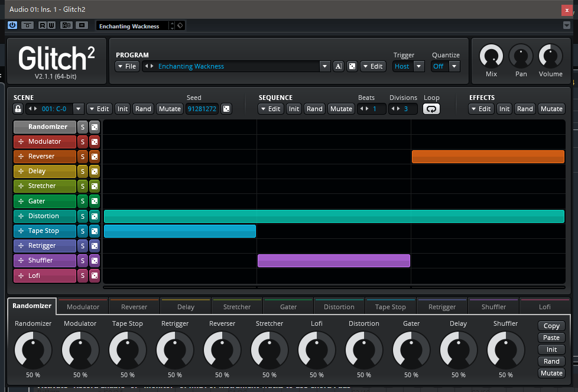
Task: Click the Shuffler move handle icon
Action: (x=21, y=260)
